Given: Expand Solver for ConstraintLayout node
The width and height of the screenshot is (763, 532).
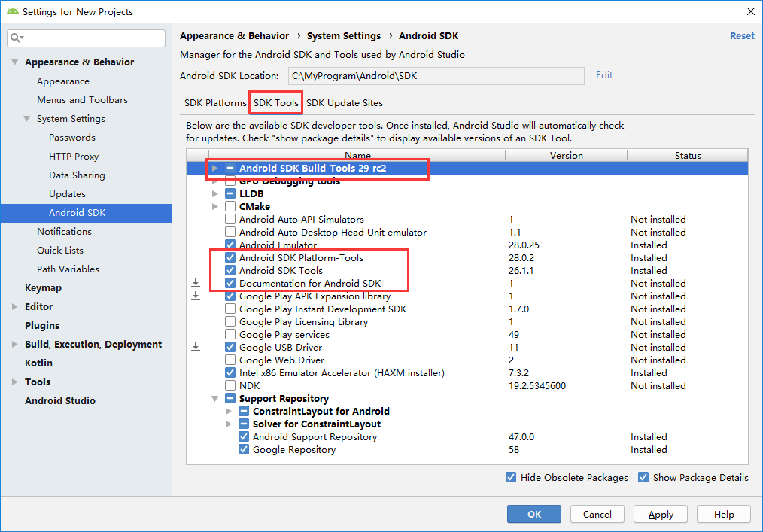Looking at the screenshot, I should point(228,424).
